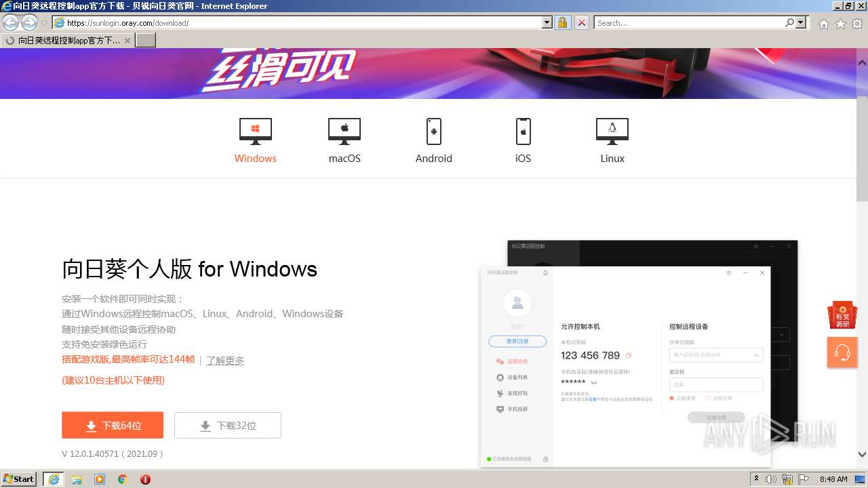Launch Chrome from the taskbar
This screenshot has height=488, width=868.
[122, 479]
